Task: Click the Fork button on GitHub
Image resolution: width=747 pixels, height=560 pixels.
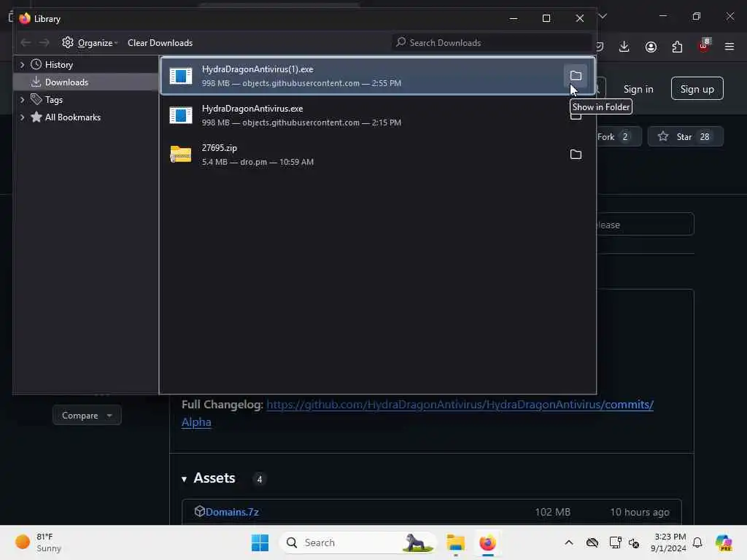Action: tap(617, 136)
